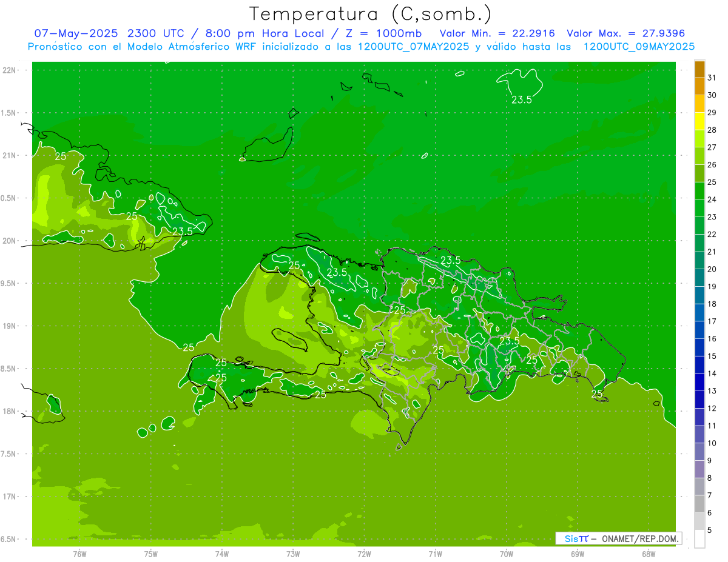Click legend value "9" on the color scale
The height and width of the screenshot is (562, 728).
click(x=709, y=461)
